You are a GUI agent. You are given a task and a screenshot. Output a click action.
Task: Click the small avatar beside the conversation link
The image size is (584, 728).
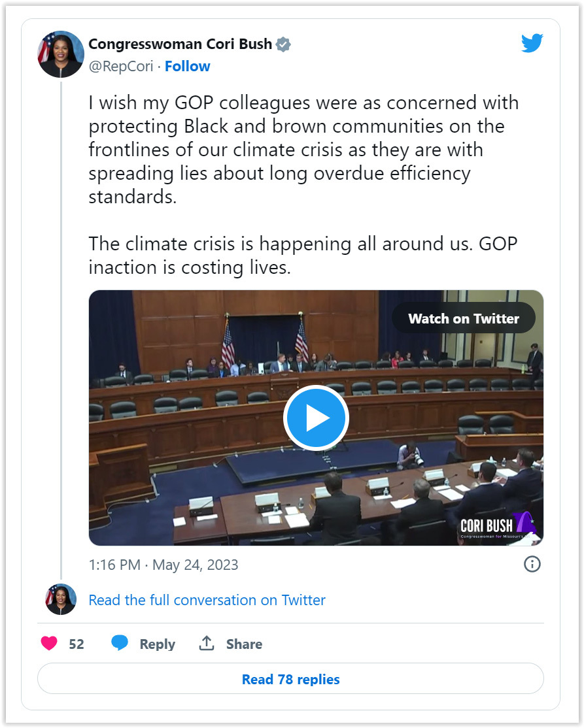[x=60, y=599]
